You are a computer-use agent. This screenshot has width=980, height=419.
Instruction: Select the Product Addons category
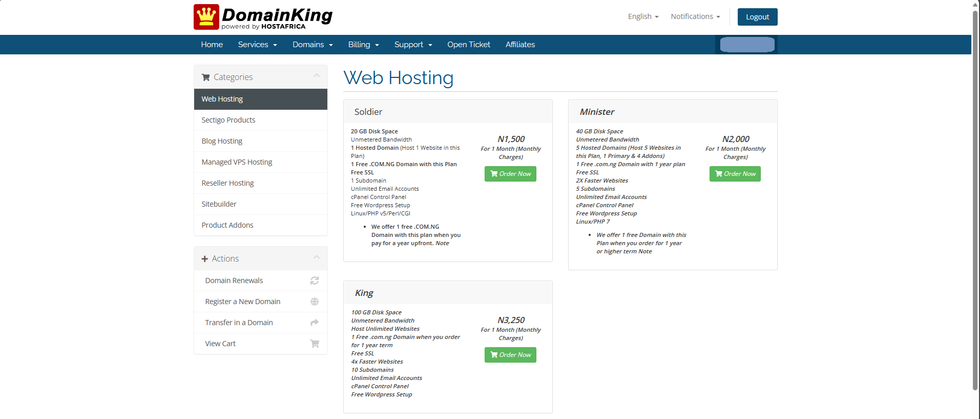click(261, 225)
